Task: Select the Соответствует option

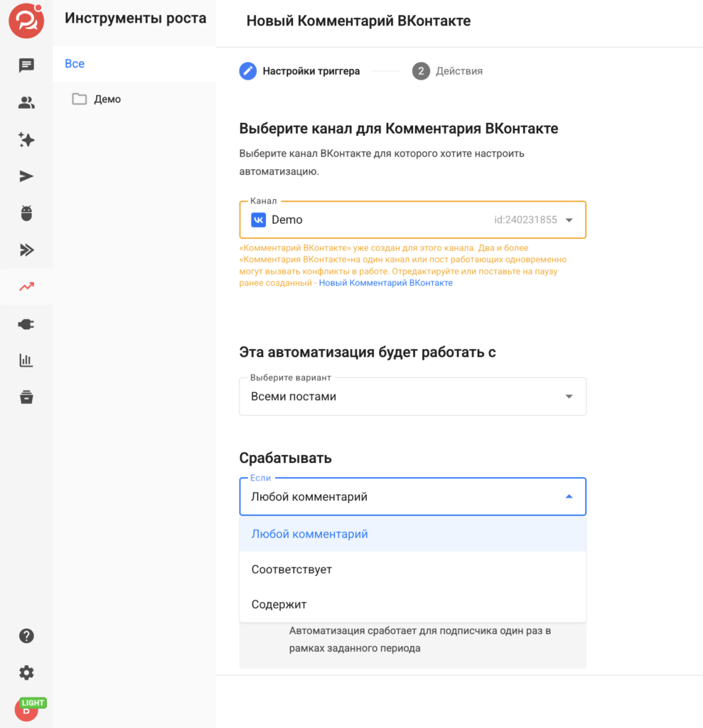Action: 412,569
